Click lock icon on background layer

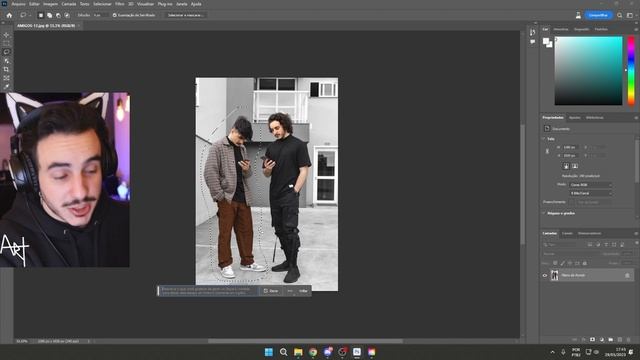tap(627, 276)
